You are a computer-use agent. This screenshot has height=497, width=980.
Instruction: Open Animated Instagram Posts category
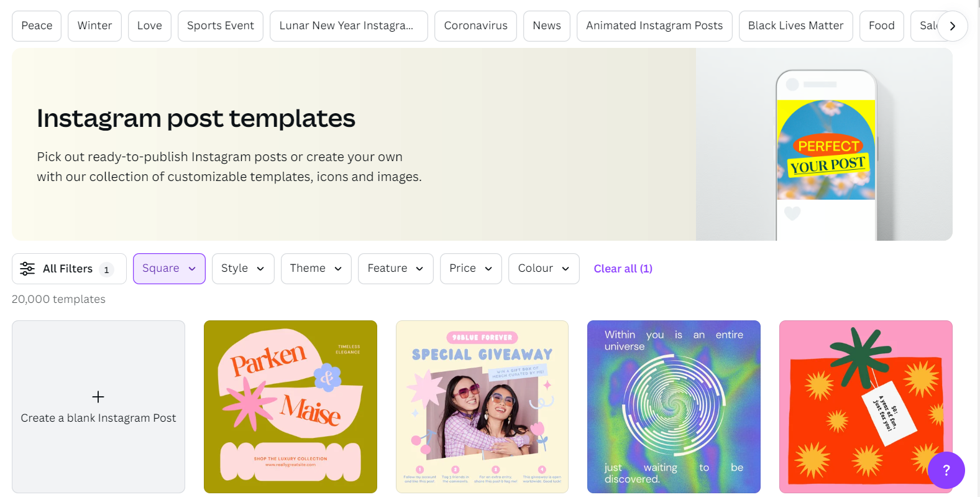click(x=654, y=26)
